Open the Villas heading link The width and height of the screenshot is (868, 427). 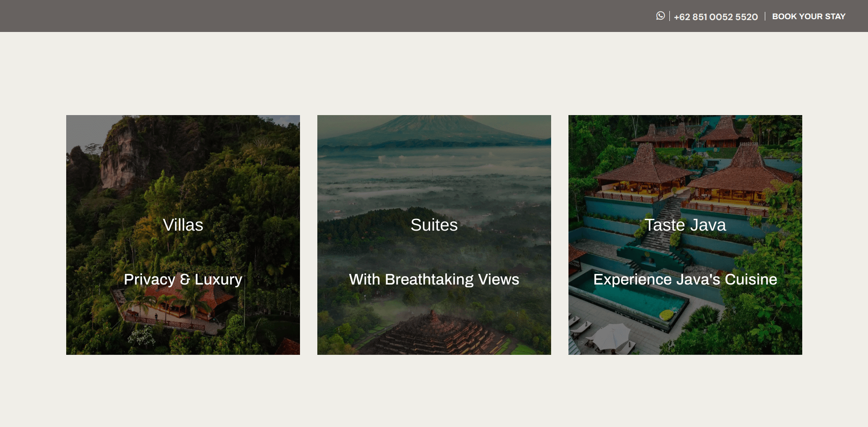(183, 225)
